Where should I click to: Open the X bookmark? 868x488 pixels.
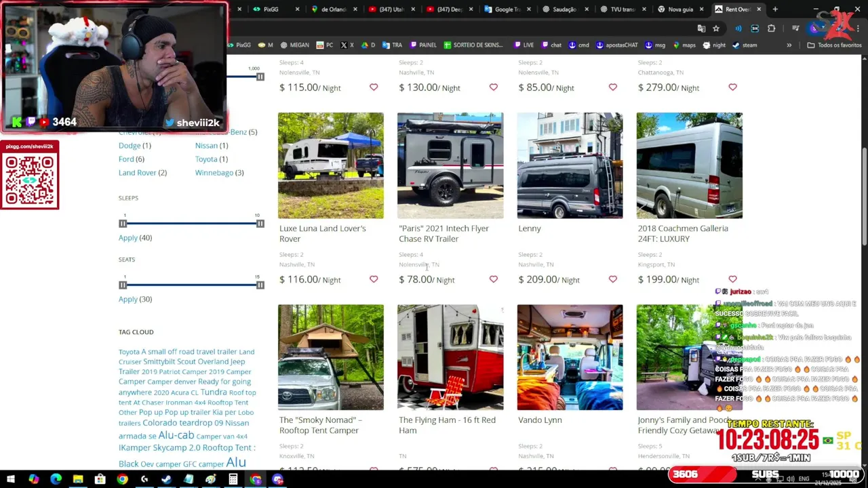(346, 45)
